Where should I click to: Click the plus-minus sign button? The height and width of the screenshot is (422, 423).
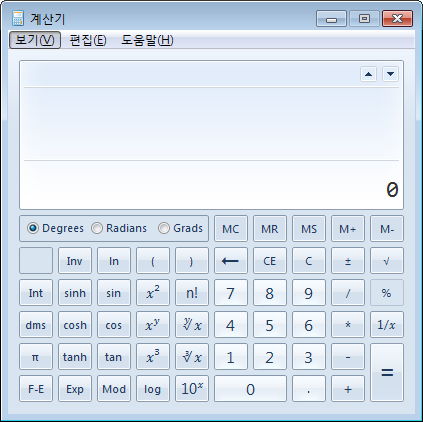point(348,261)
